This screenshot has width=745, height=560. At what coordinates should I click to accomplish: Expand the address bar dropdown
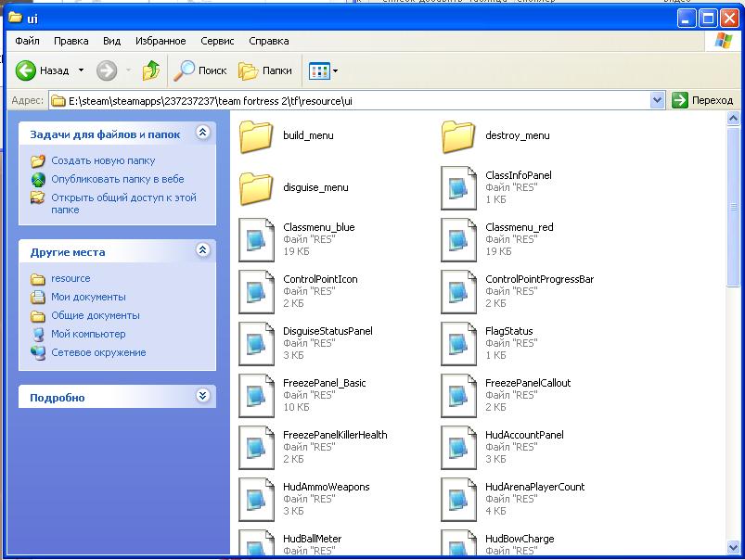pyautogui.click(x=657, y=100)
